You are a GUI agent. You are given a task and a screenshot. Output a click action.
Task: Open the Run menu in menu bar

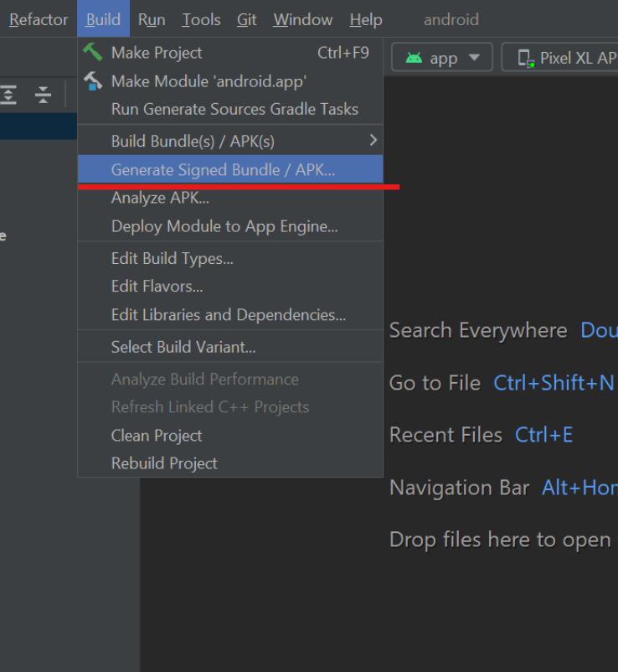[152, 19]
